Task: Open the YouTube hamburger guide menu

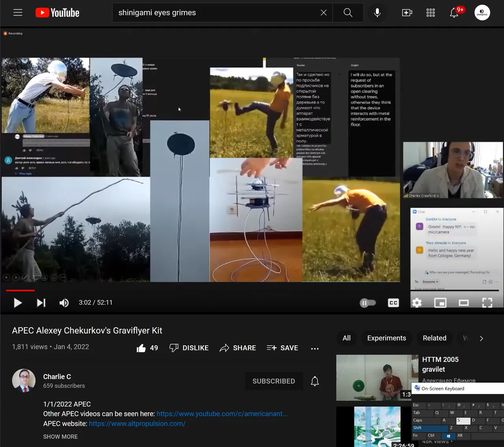Action: click(18, 13)
